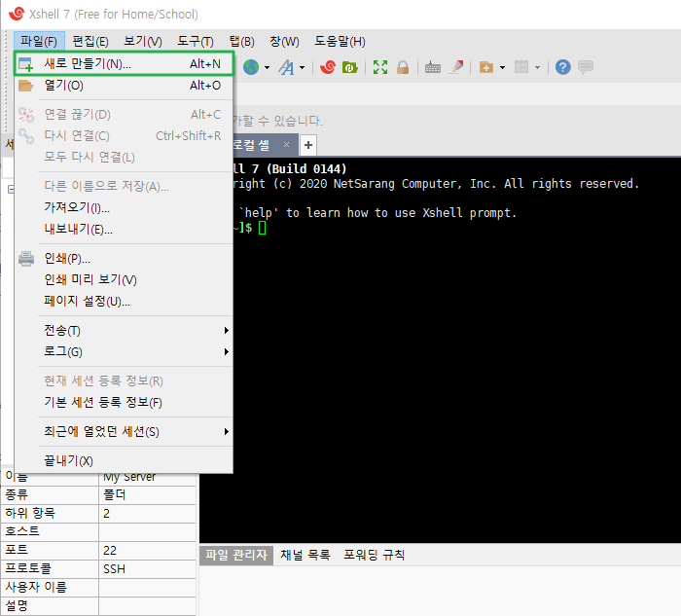
Task: Click the new-session icon beside 새로 만들기
Action: (26, 64)
